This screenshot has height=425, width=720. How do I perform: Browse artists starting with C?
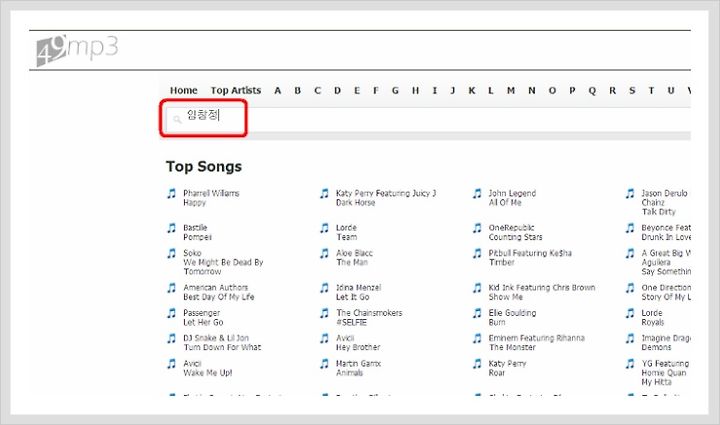pyautogui.click(x=317, y=90)
